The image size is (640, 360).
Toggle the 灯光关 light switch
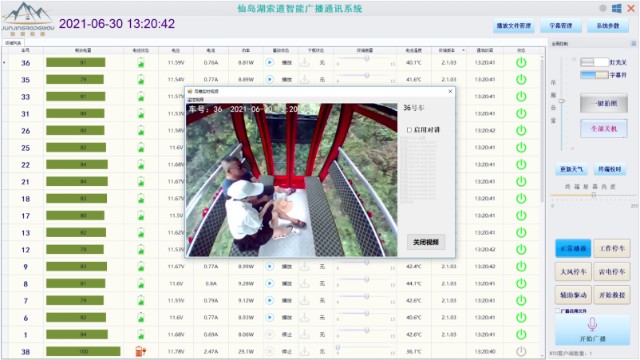coord(594,62)
